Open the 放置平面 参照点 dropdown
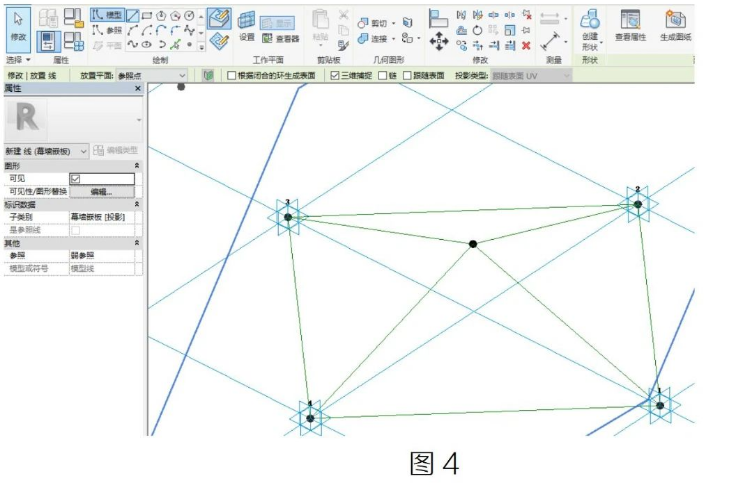This screenshot has width=732, height=483. tap(152, 76)
